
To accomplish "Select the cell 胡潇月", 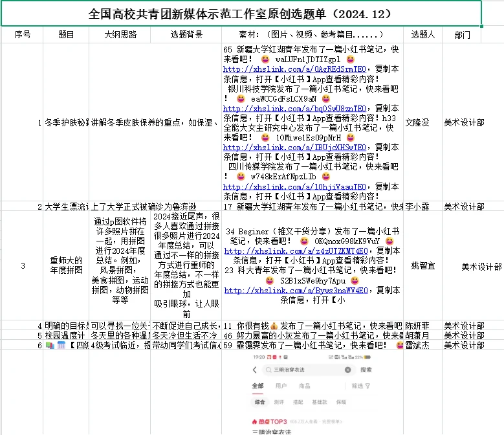I will click(x=422, y=335).
